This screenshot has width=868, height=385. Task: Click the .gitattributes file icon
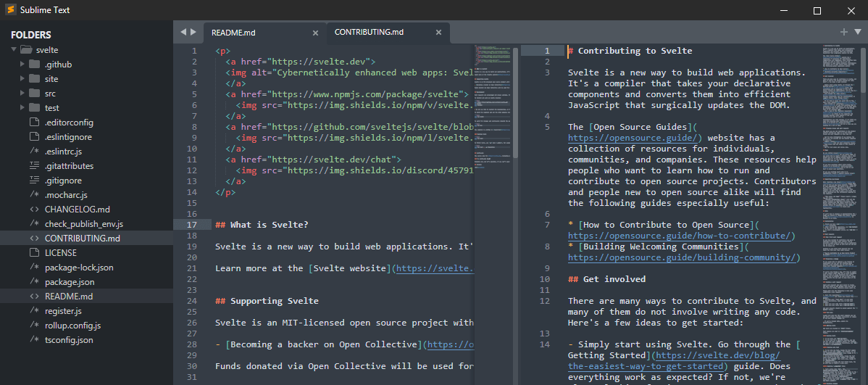point(34,165)
